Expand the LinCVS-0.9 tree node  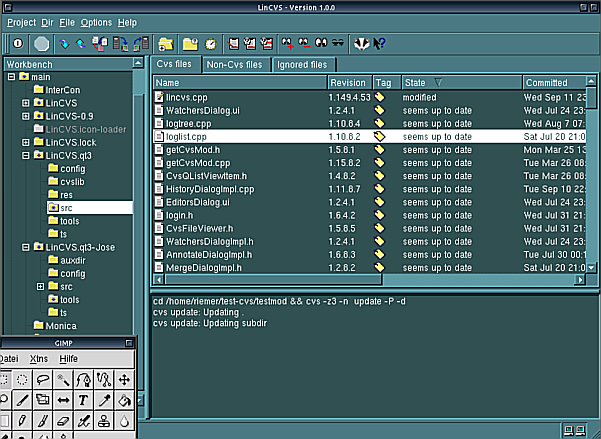click(26, 116)
